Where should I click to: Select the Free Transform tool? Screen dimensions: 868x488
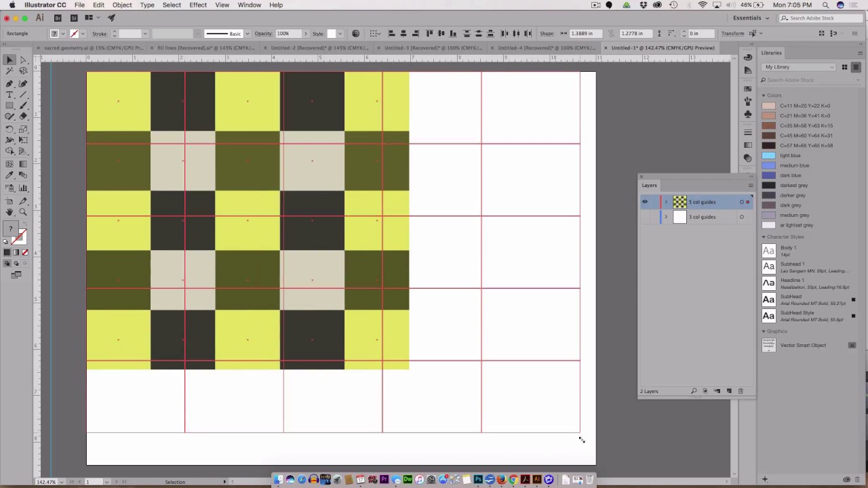click(22, 140)
